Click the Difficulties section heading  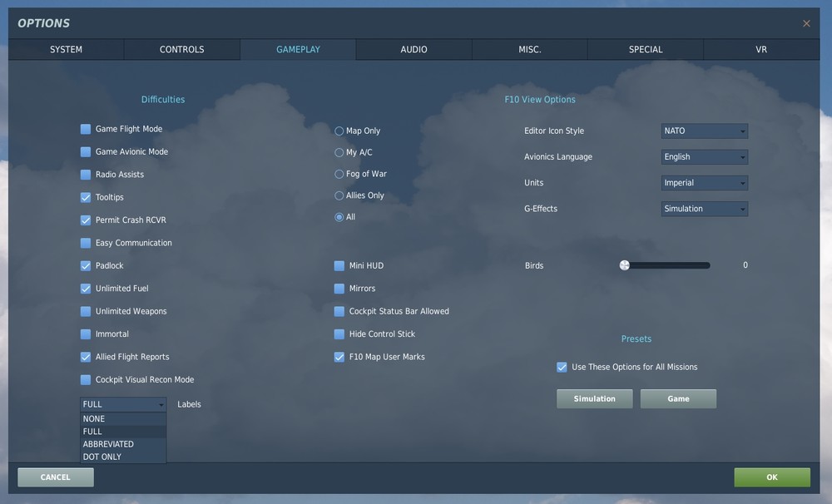[x=163, y=100]
